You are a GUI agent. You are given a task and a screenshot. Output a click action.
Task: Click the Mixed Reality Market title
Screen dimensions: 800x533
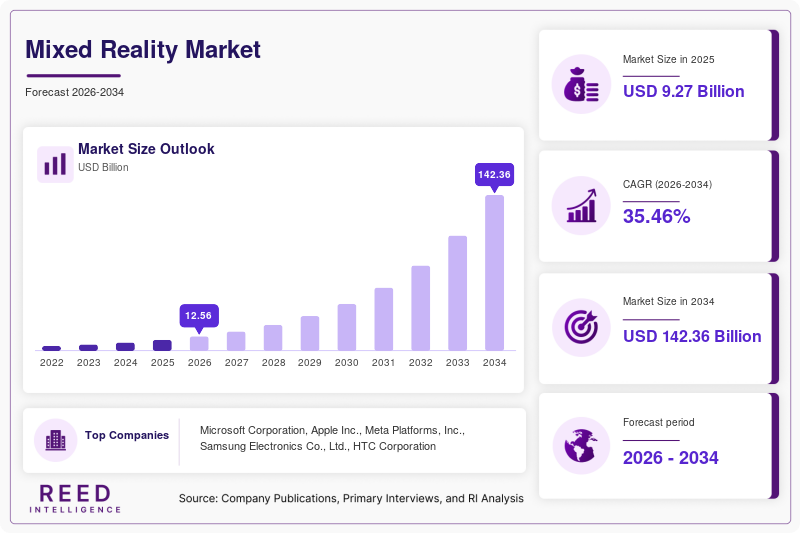point(143,50)
